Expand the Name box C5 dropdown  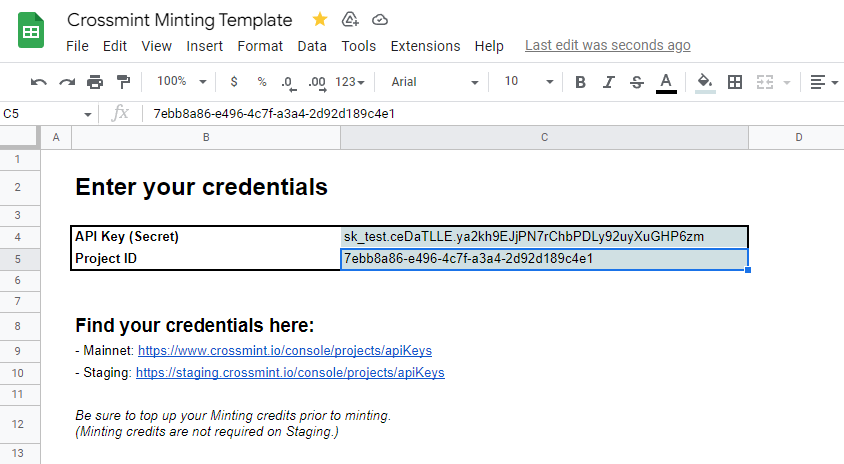(x=87, y=114)
